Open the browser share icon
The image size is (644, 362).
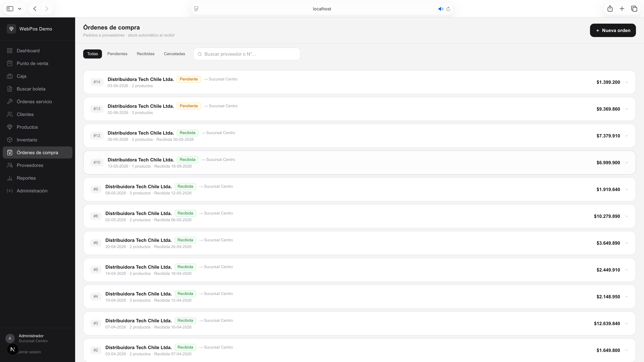point(610,9)
